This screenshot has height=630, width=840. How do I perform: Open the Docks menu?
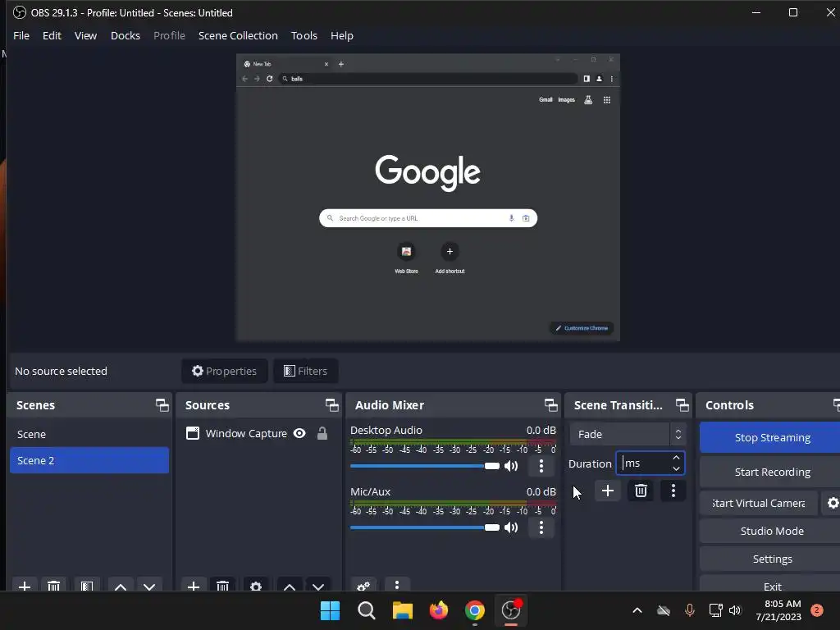(126, 35)
